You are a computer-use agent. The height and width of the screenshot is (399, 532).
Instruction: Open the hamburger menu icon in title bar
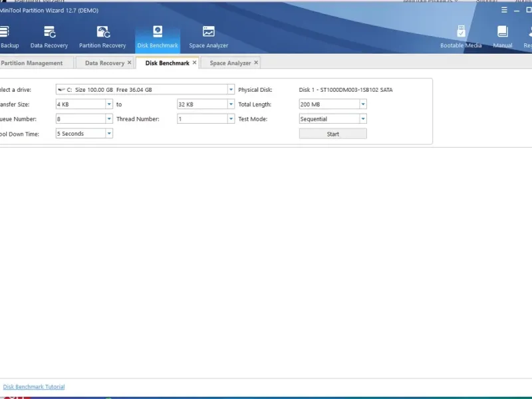coord(504,10)
